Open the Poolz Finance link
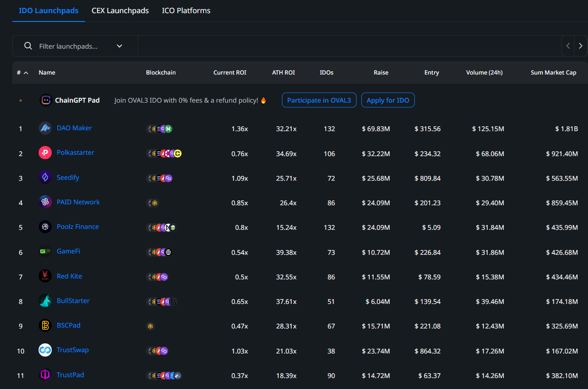Viewport: 588px width, 389px height. pos(78,227)
